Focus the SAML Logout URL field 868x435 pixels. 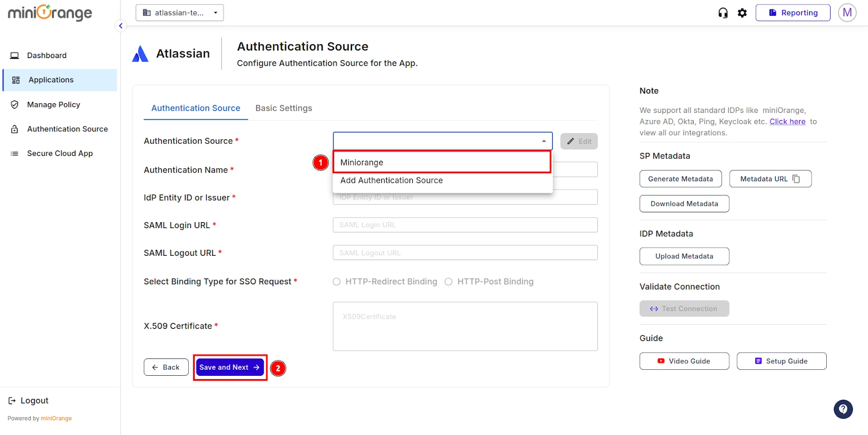tap(465, 253)
